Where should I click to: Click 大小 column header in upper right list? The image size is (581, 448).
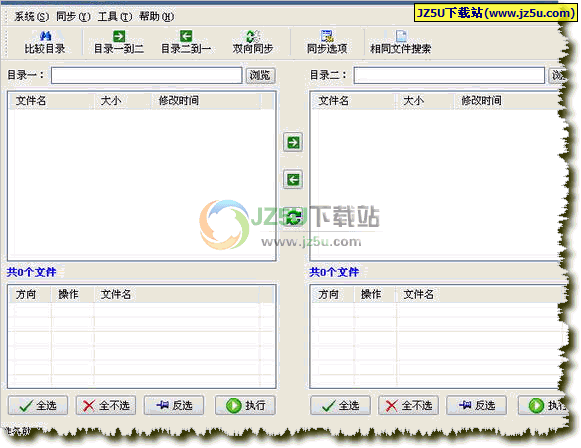pos(425,101)
